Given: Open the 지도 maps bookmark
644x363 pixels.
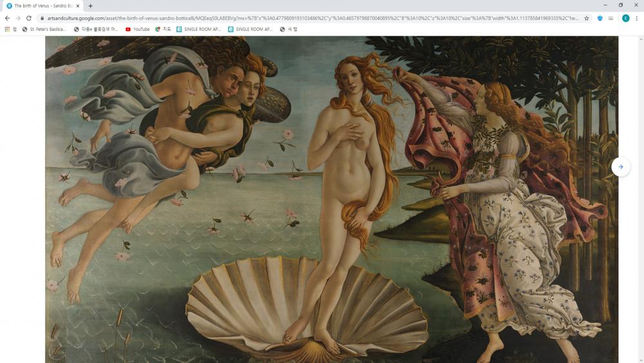Looking at the screenshot, I should [163, 29].
